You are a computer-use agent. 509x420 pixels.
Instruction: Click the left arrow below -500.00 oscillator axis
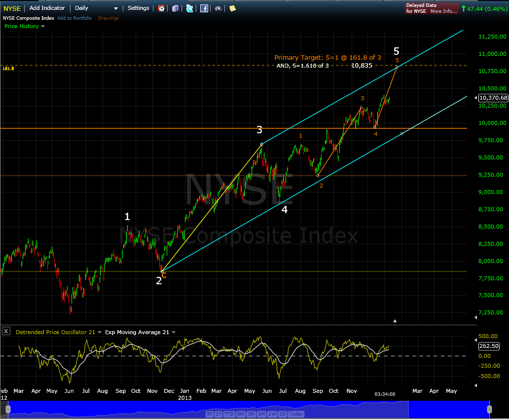(475, 385)
